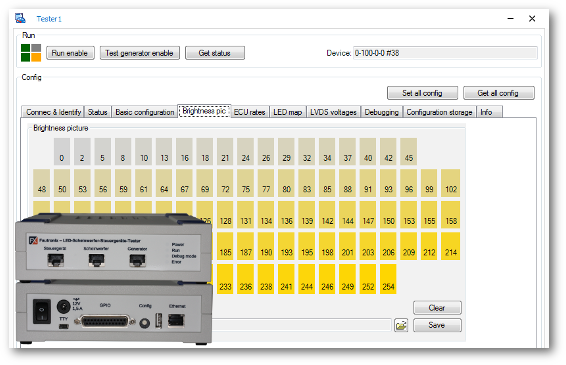Select brightness cell 48
Viewport: 566px width, 365px height.
[x=42, y=183]
